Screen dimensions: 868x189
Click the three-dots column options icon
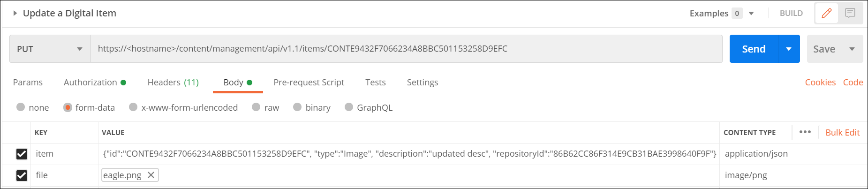click(x=805, y=132)
